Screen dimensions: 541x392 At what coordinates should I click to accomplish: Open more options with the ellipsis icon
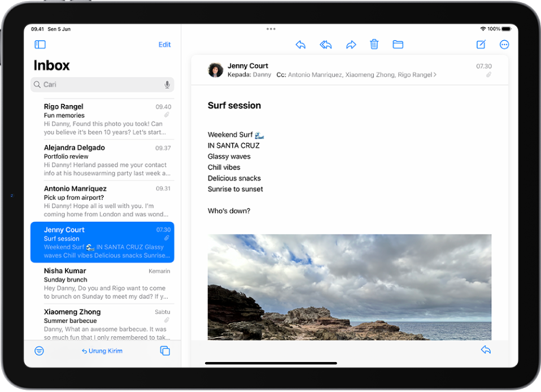pyautogui.click(x=504, y=45)
